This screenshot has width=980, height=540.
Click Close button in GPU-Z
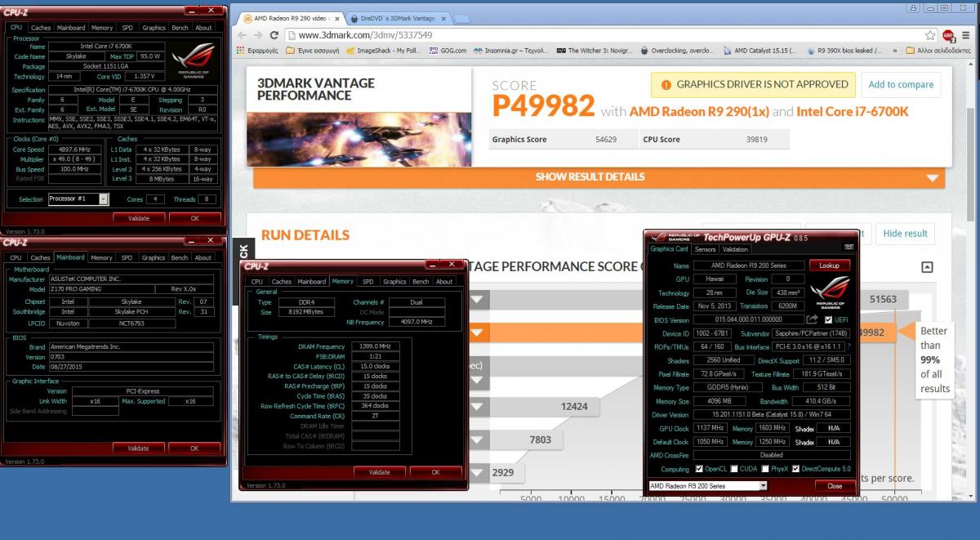coord(835,485)
